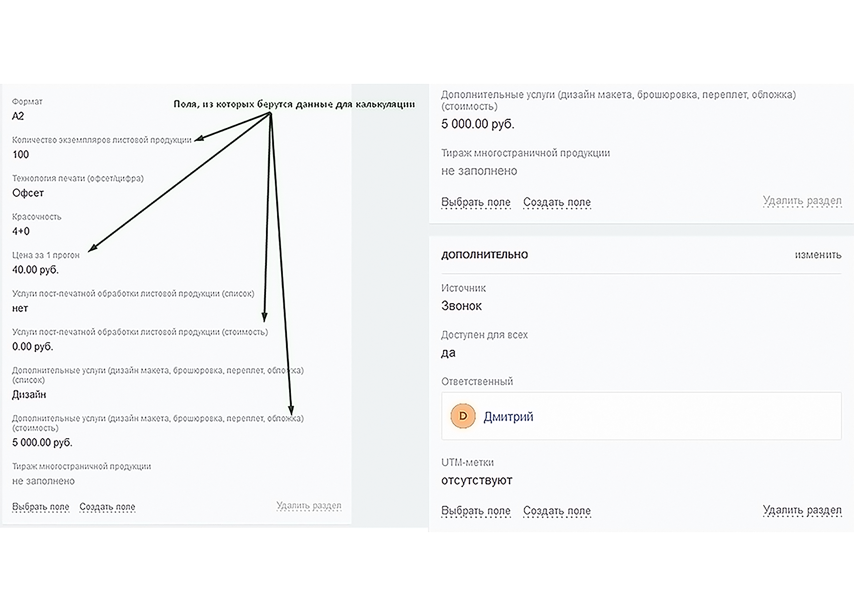The image size is (854, 616).
Task: Click Выбрать поле in the Дополнительно section
Action: pos(475,511)
